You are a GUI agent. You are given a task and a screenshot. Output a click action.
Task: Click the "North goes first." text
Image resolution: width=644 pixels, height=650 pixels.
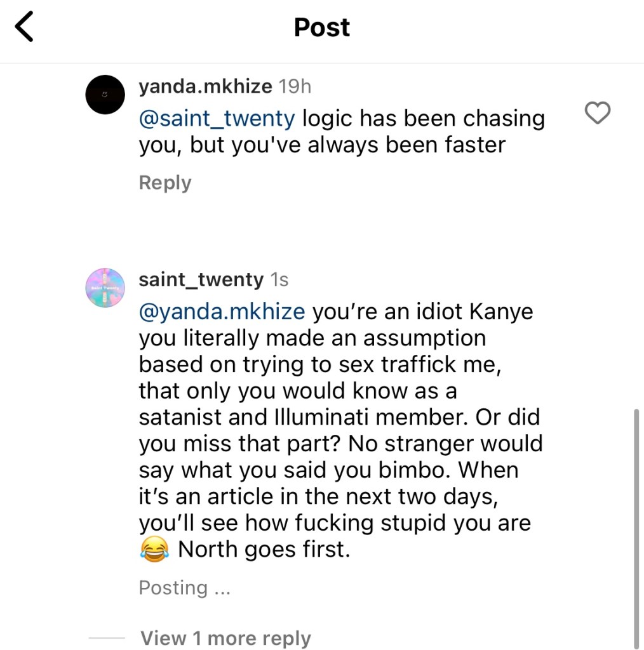(x=264, y=549)
